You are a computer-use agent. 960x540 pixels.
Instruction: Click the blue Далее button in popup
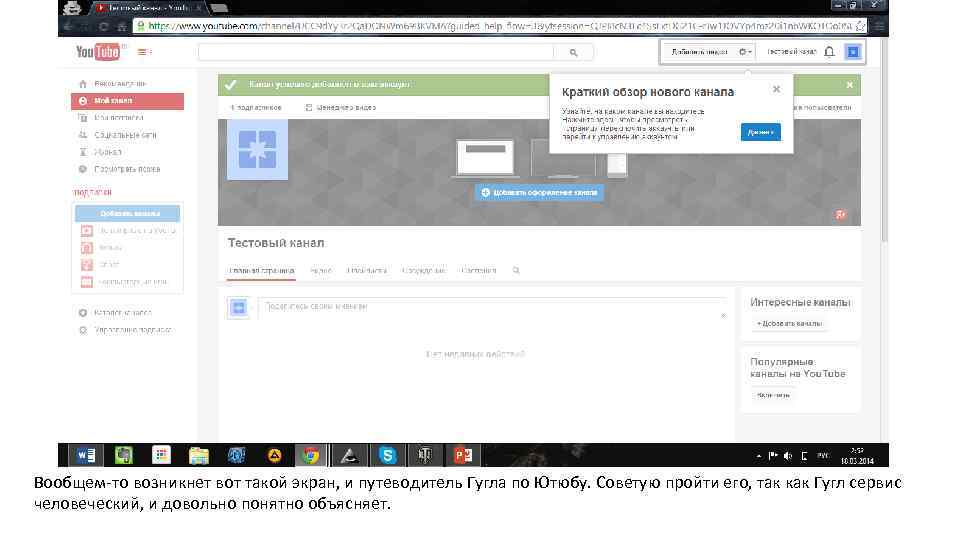click(760, 132)
